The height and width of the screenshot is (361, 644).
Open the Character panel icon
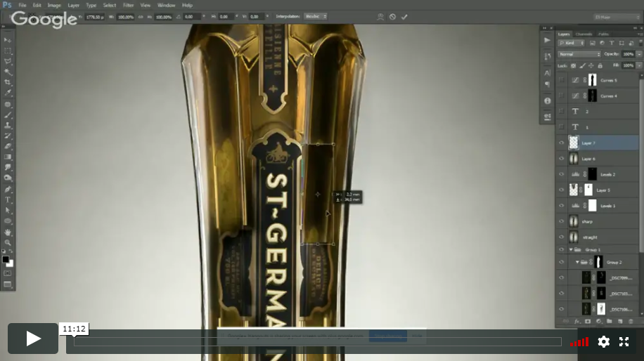click(547, 73)
